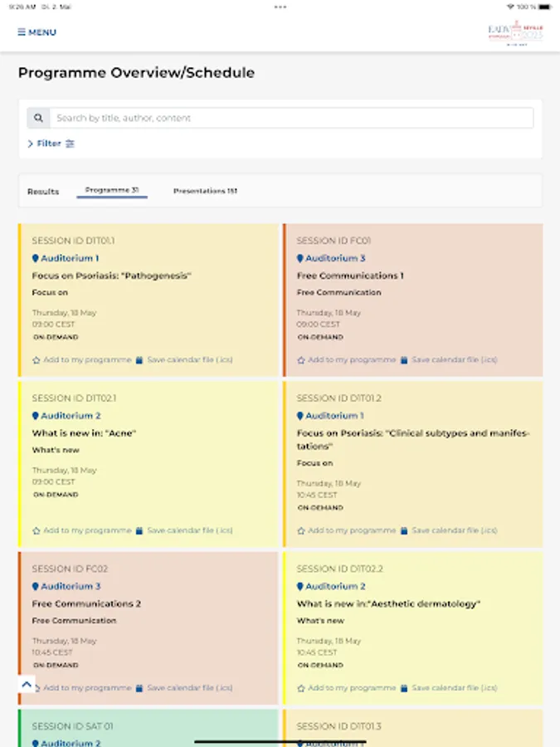Toggle 'Add to my programme' for session FC02
Viewport: 560px width, 747px height.
(83, 688)
